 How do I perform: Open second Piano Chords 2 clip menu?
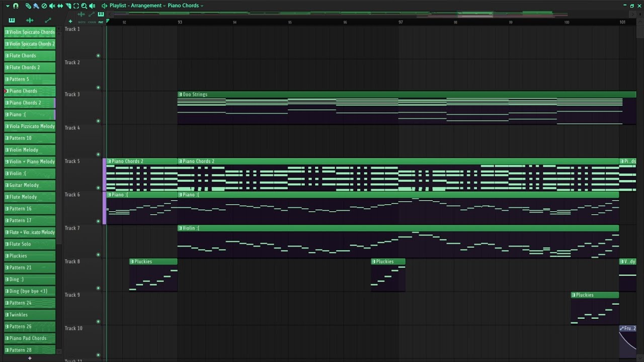tap(181, 161)
